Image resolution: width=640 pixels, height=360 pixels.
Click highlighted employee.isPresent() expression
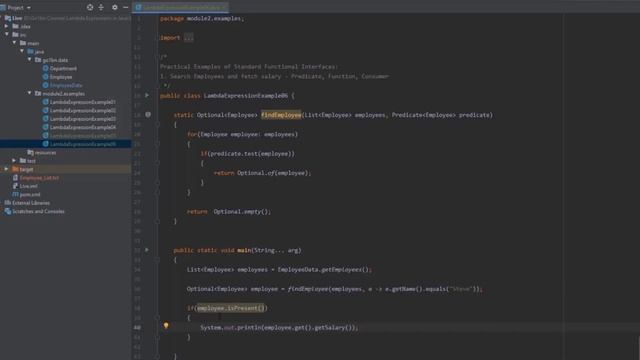click(x=231, y=308)
